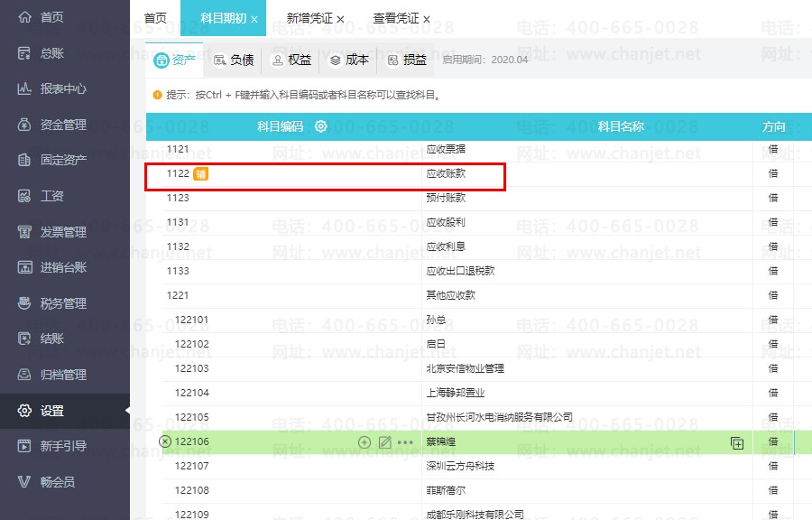Click gear icon beside 科目编码 header
The width and height of the screenshot is (812, 520).
pos(321,126)
